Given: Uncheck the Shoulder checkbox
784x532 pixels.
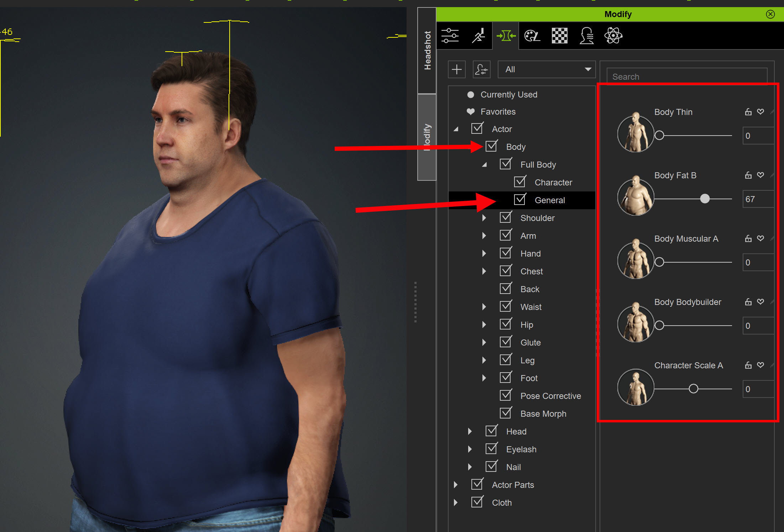Looking at the screenshot, I should point(506,217).
